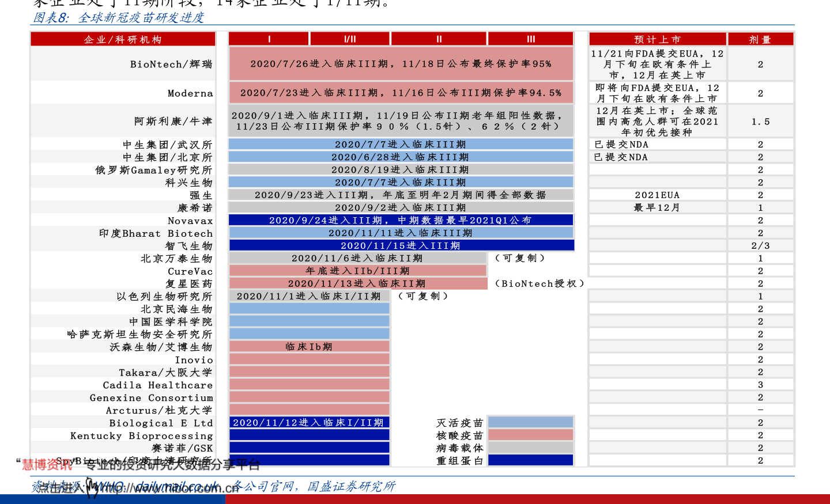Image resolution: width=830 pixels, height=504 pixels.
Task: Select the 预计上市 column header
Action: coord(658,39)
